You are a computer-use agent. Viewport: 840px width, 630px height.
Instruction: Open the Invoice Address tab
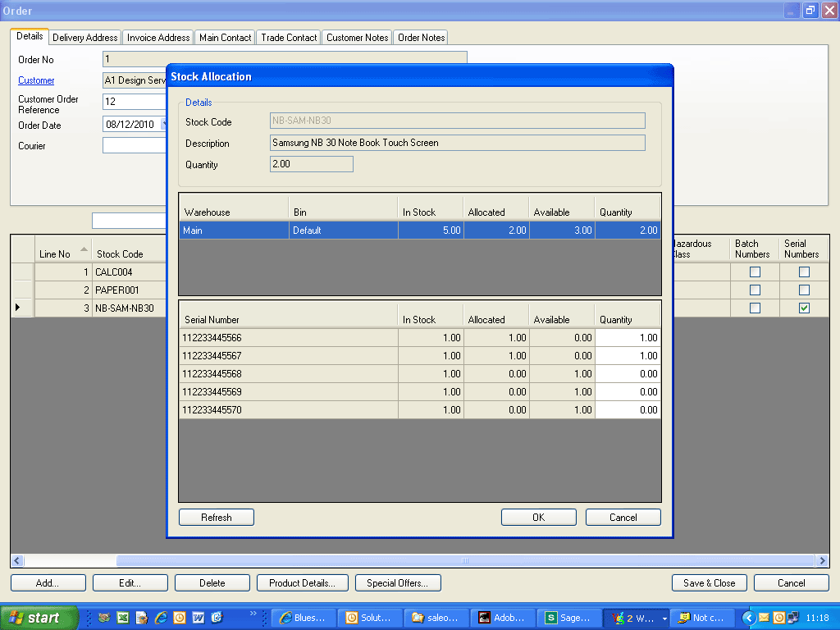pos(158,38)
